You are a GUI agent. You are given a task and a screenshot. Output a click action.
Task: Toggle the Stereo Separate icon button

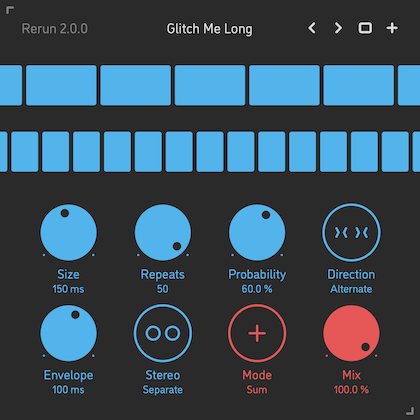tap(163, 333)
